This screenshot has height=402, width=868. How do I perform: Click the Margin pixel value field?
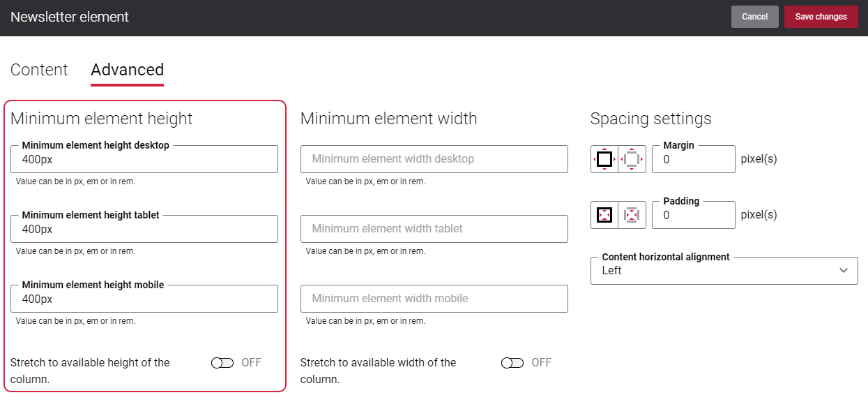[x=694, y=159]
